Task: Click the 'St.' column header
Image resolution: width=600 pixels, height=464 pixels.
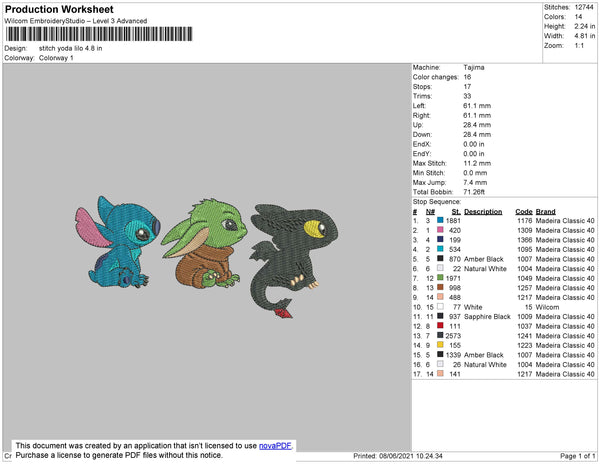Action: click(x=456, y=212)
